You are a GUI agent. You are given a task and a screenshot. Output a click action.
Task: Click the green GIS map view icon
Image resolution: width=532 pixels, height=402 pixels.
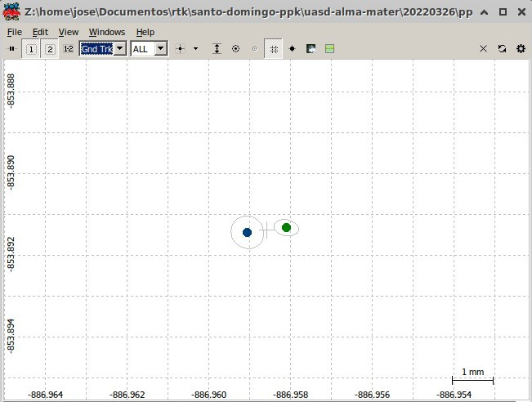click(329, 49)
